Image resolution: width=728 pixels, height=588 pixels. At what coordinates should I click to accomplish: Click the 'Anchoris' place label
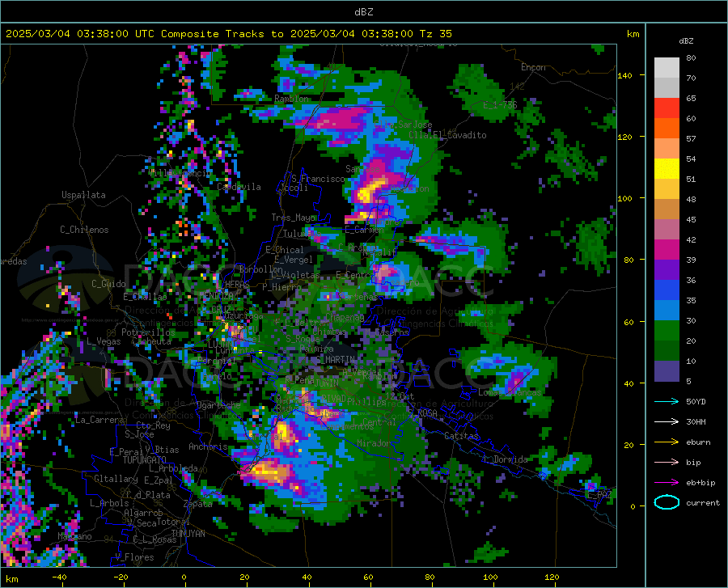[x=208, y=447]
